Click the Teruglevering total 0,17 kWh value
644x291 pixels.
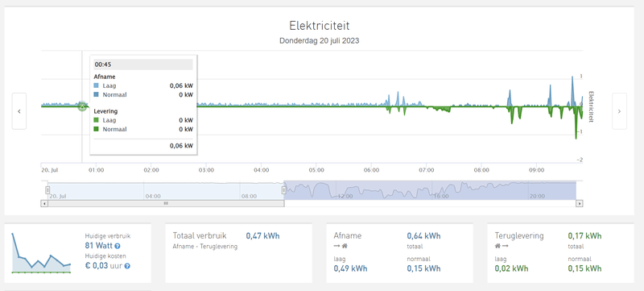pos(585,236)
